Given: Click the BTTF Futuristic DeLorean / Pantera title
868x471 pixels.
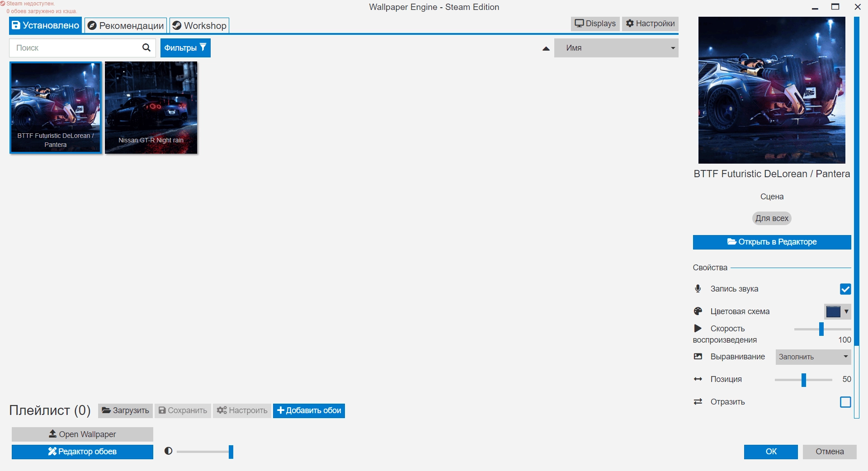Looking at the screenshot, I should click(x=772, y=174).
